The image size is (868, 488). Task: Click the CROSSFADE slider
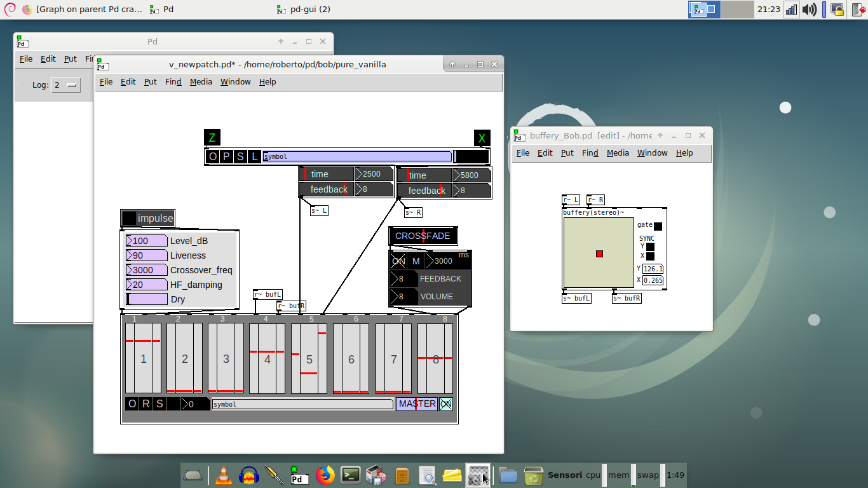(x=423, y=236)
